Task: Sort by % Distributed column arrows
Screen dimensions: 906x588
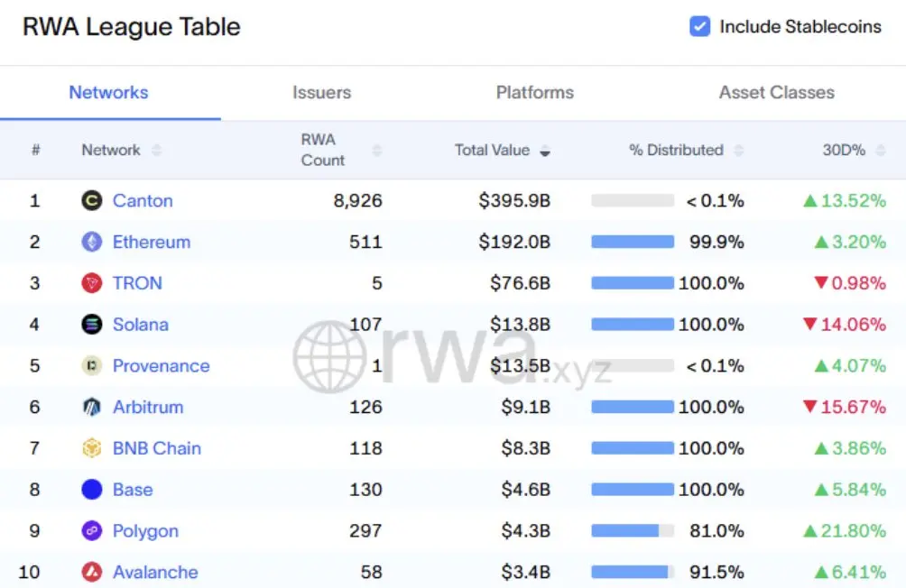Action: 739,151
